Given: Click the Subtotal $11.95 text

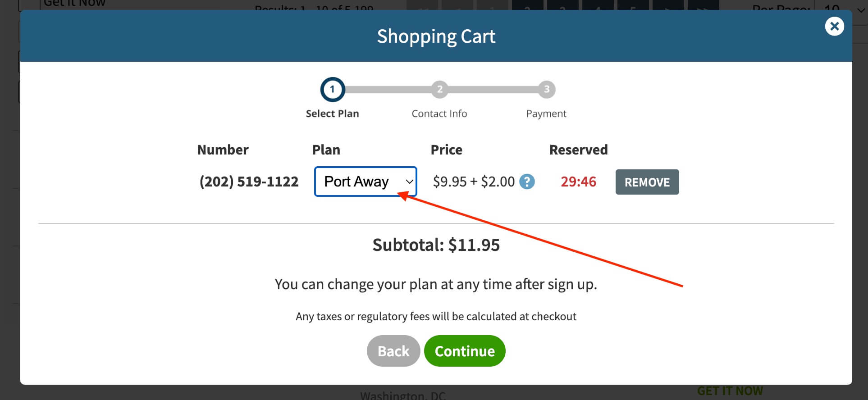Looking at the screenshot, I should 436,245.
